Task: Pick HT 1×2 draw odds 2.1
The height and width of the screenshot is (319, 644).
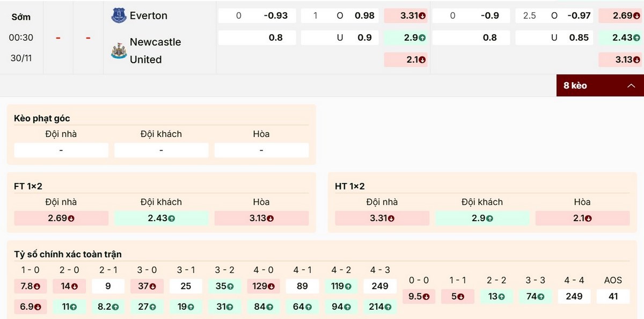Action: (x=582, y=219)
